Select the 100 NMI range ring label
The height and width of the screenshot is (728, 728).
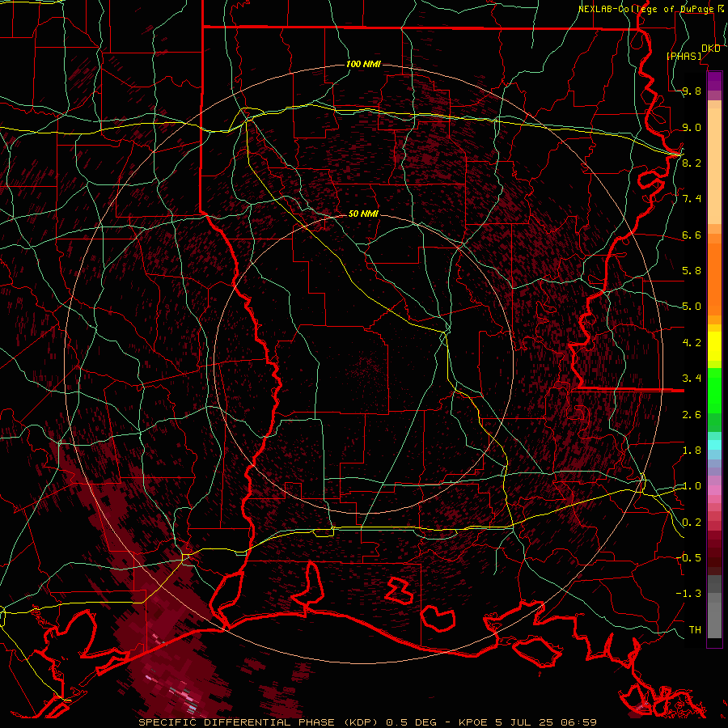(363, 64)
